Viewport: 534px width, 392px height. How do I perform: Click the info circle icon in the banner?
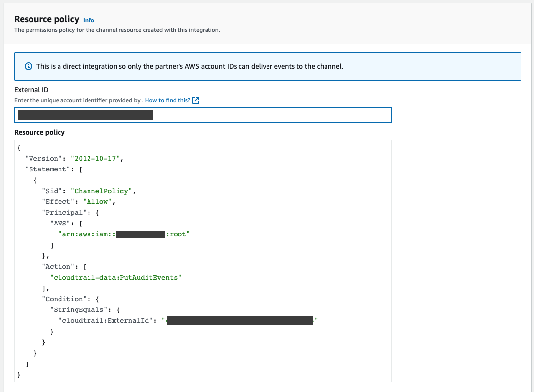[x=28, y=66]
